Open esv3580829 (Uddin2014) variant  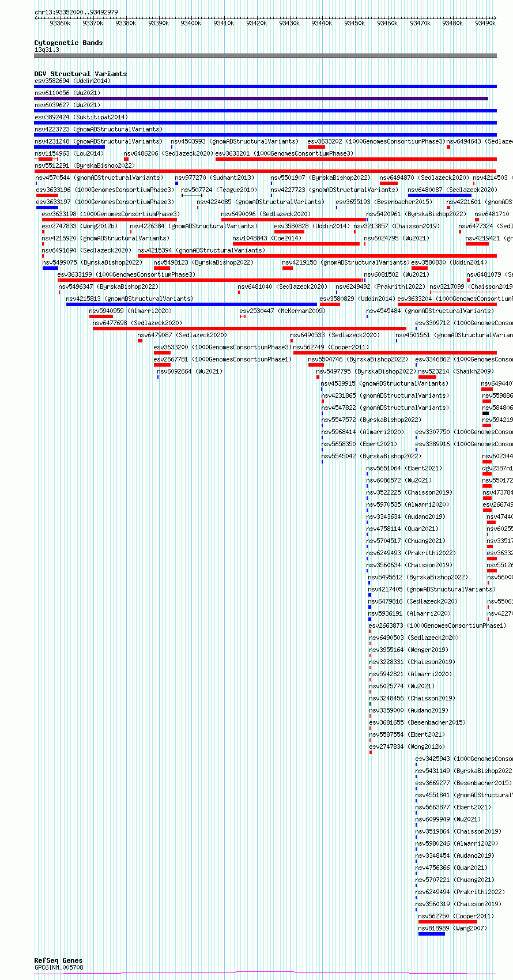(x=357, y=299)
